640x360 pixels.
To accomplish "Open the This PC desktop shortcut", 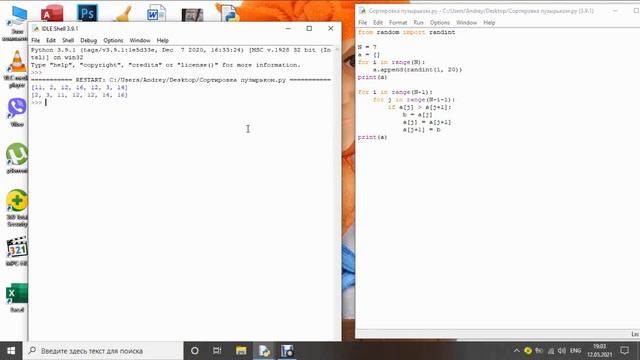I will (17, 20).
